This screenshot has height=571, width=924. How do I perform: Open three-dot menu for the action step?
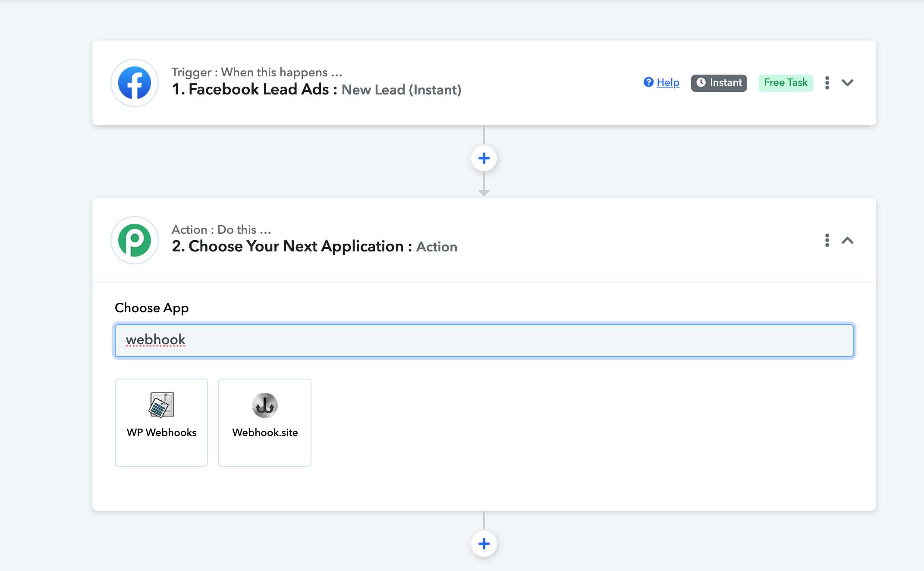(827, 240)
